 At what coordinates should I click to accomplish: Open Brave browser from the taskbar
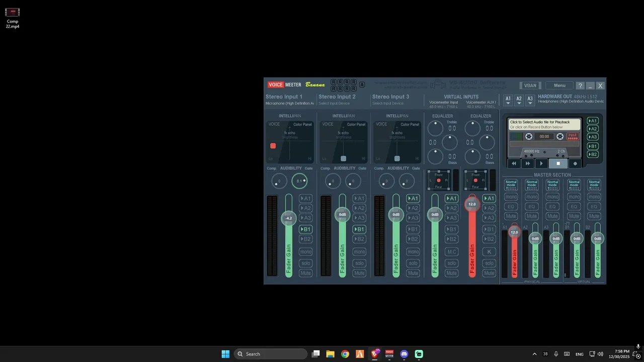pyautogui.click(x=375, y=354)
